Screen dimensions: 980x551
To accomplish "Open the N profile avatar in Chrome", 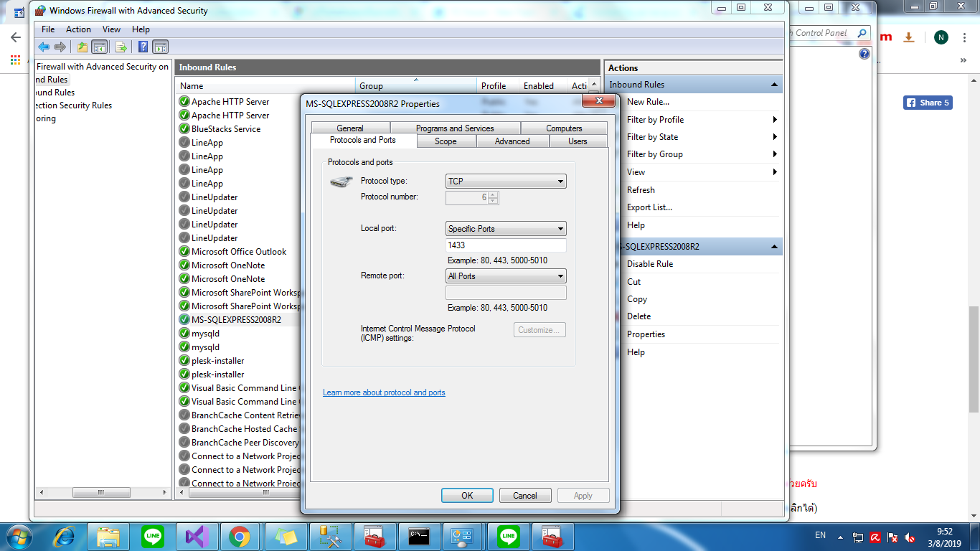I will 941,37.
